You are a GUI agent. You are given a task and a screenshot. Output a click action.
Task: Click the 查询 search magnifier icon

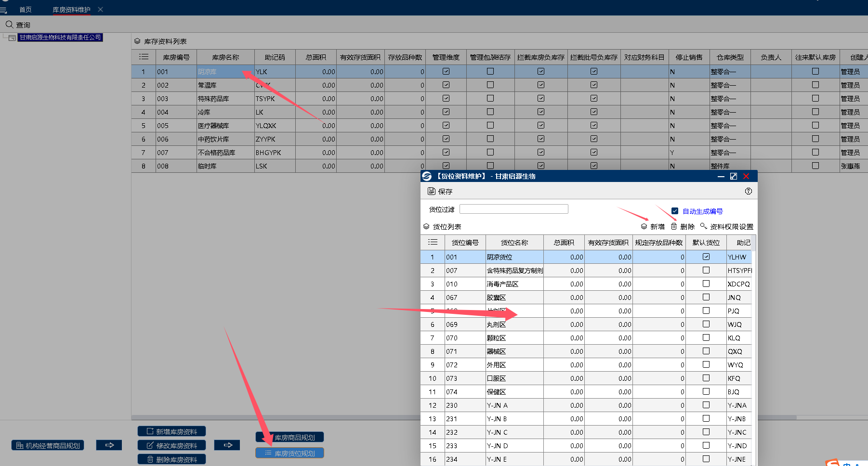click(x=9, y=25)
